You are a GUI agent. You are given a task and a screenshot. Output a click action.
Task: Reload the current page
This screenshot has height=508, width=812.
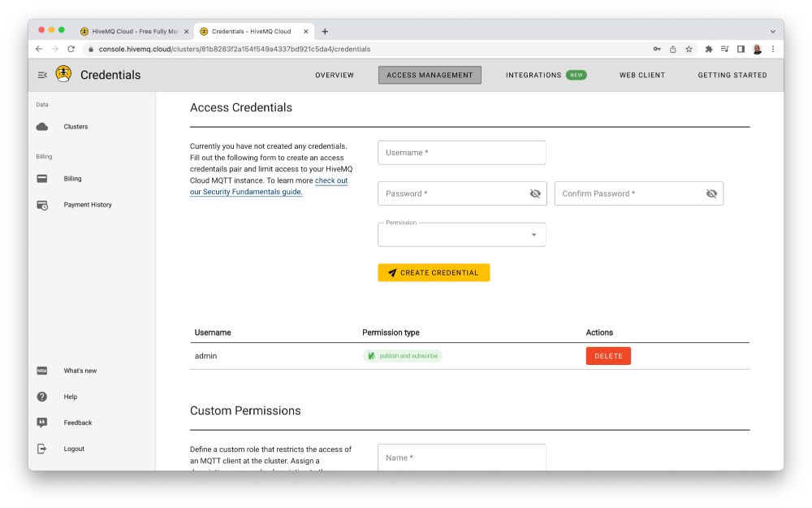point(71,50)
